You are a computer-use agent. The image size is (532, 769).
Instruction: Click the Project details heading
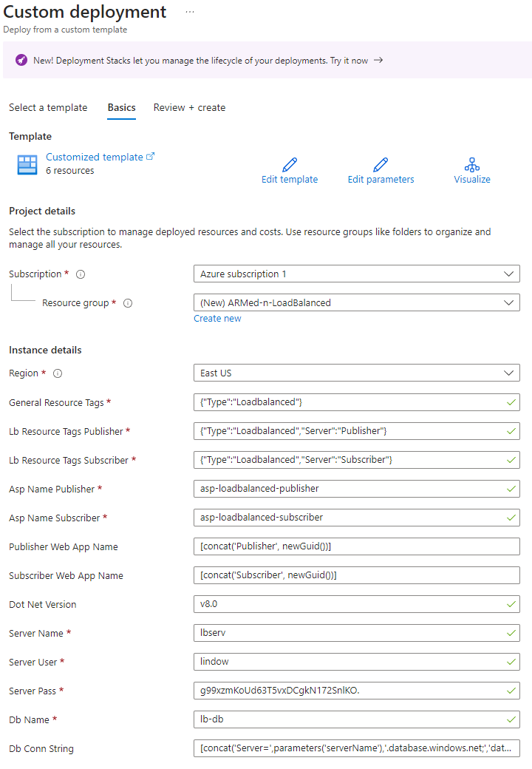pos(42,211)
